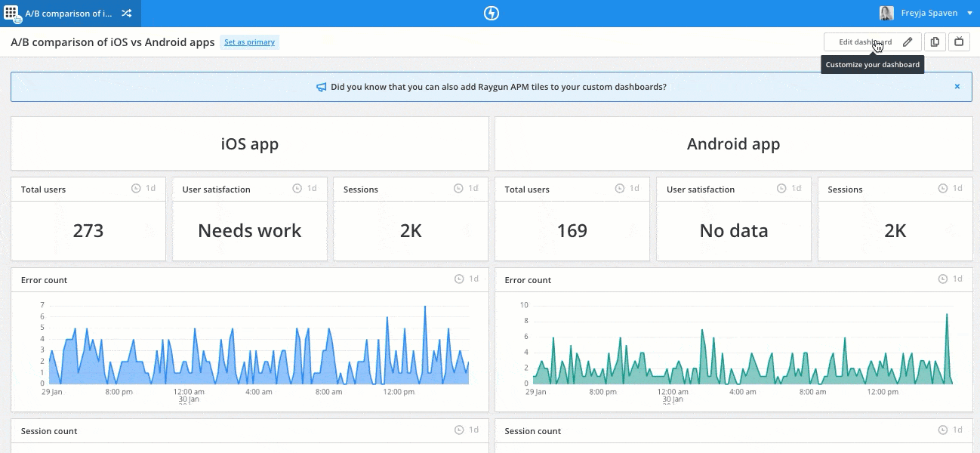The width and height of the screenshot is (980, 453).
Task: Click the Android app heading tile
Action: pos(733,143)
